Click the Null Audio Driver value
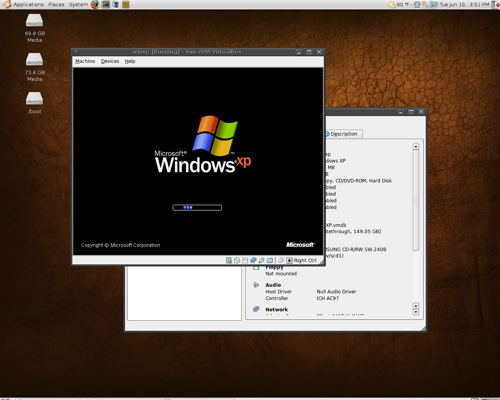 (x=336, y=292)
